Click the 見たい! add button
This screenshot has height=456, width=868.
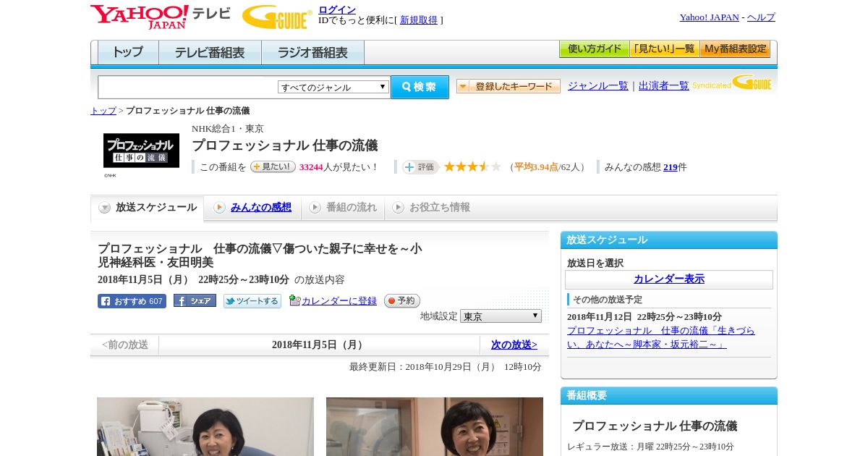pyautogui.click(x=273, y=166)
